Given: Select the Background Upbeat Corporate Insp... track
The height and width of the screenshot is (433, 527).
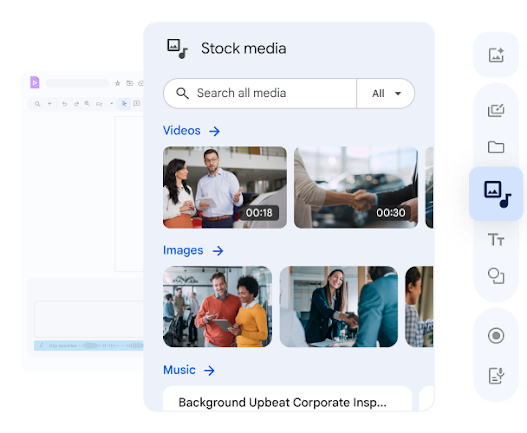Looking at the screenshot, I should tap(288, 399).
